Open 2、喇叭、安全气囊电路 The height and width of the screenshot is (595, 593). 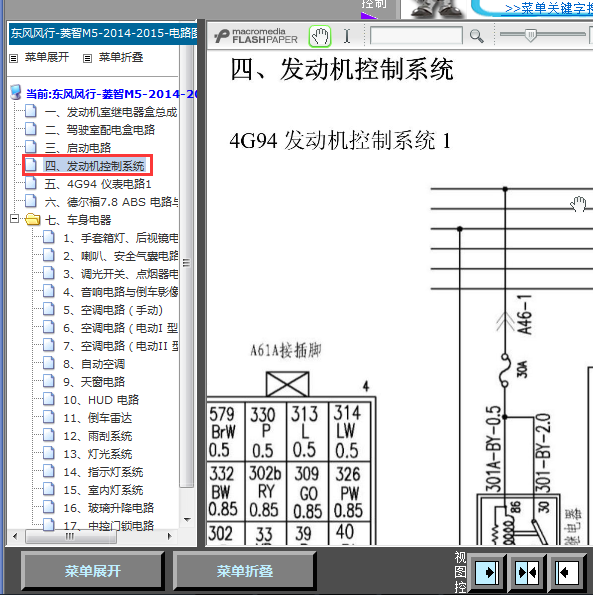click(x=121, y=256)
